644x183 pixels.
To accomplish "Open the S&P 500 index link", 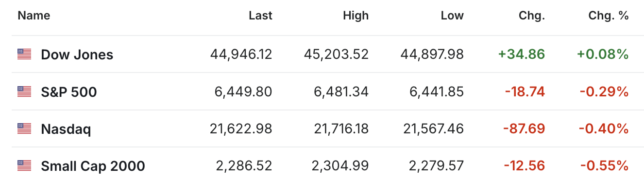I will (68, 91).
